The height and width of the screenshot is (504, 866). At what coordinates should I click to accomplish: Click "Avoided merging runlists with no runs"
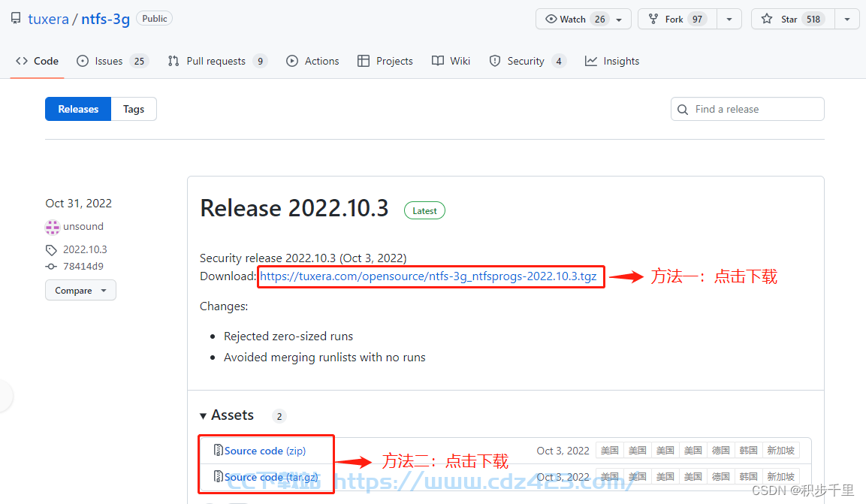[324, 358]
